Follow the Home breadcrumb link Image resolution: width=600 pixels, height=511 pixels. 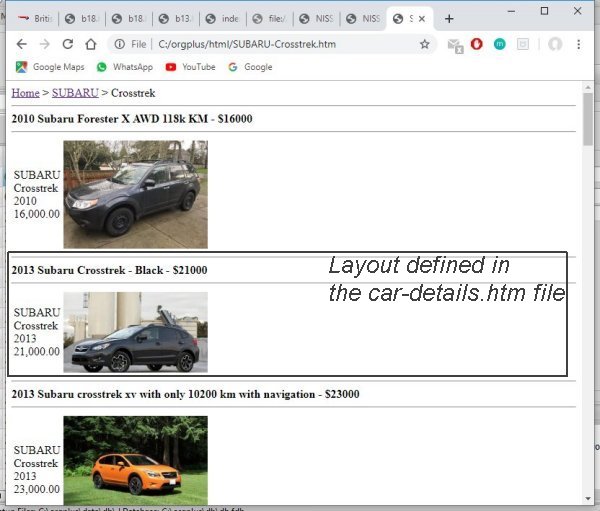point(25,93)
